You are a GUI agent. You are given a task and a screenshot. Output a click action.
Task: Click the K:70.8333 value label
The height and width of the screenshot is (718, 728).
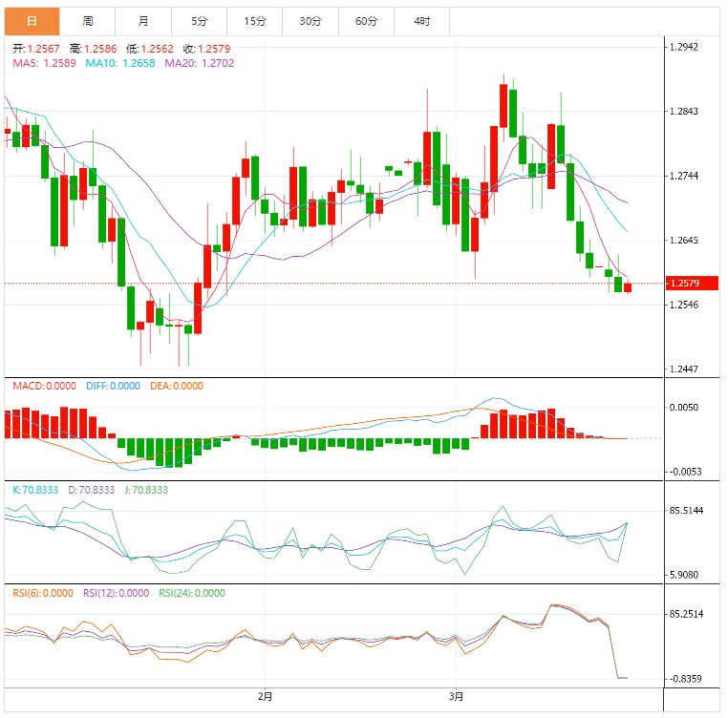(35, 490)
